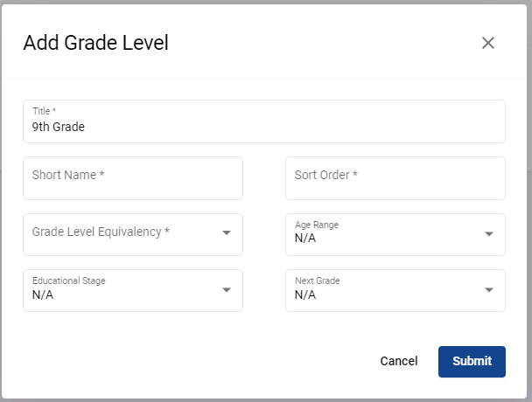
Task: Click the Short Name placeholder label
Action: click(68, 175)
